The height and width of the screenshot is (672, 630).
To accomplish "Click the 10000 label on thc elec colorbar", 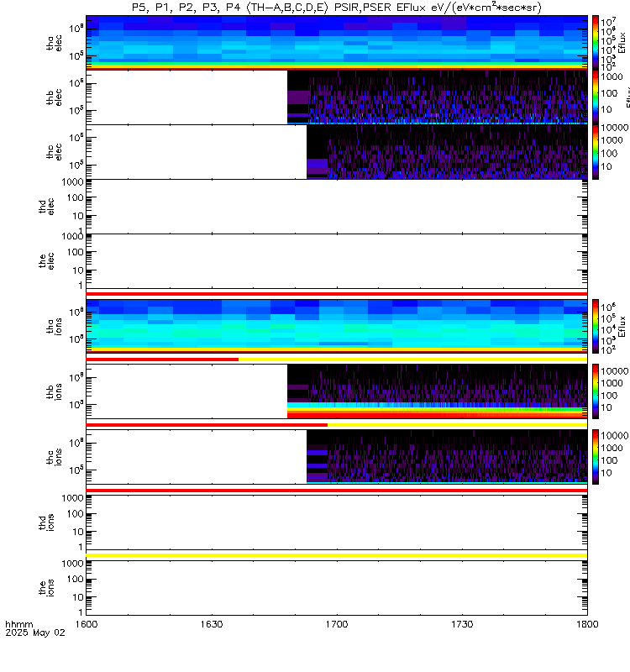I will [x=615, y=128].
